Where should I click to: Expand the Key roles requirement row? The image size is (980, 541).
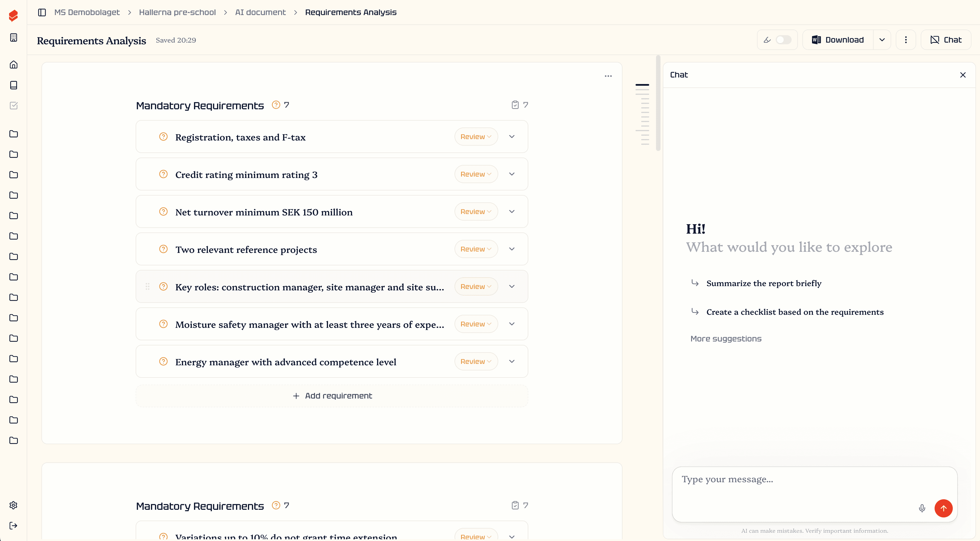512,287
